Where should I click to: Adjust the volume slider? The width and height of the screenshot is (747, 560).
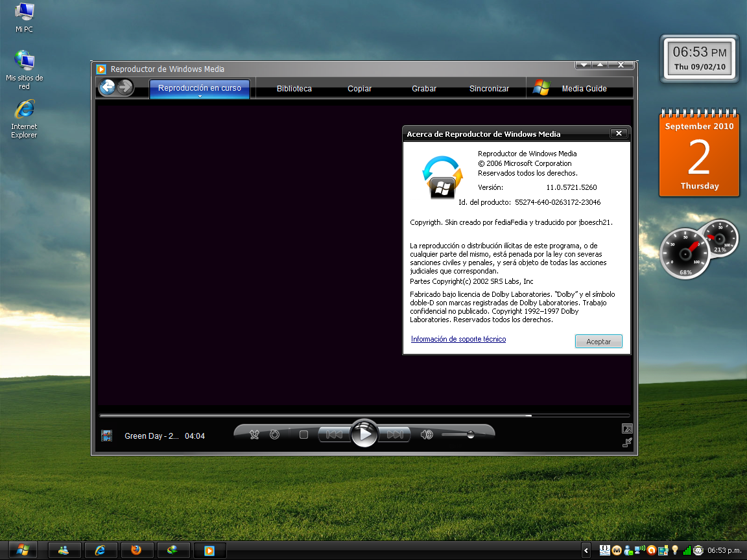tap(464, 434)
